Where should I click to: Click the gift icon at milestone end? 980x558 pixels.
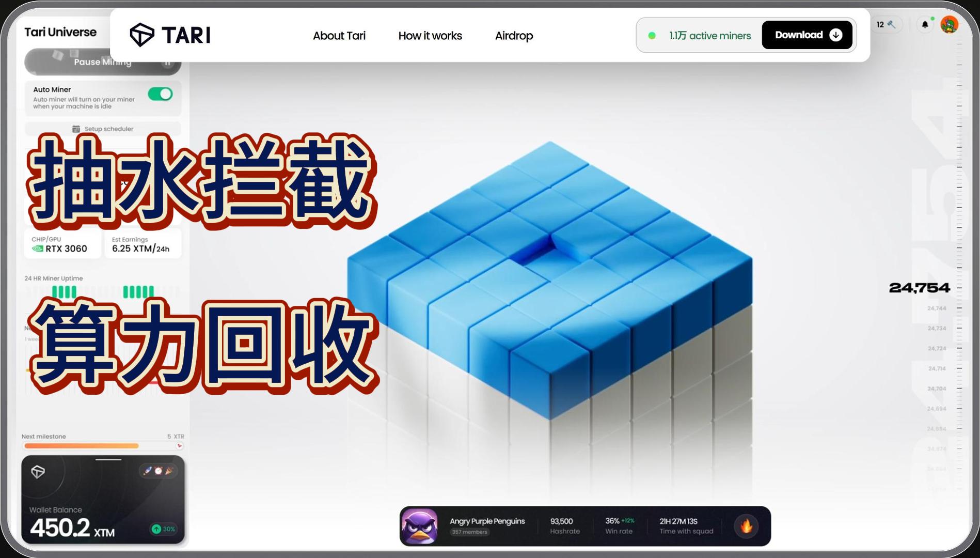[179, 445]
